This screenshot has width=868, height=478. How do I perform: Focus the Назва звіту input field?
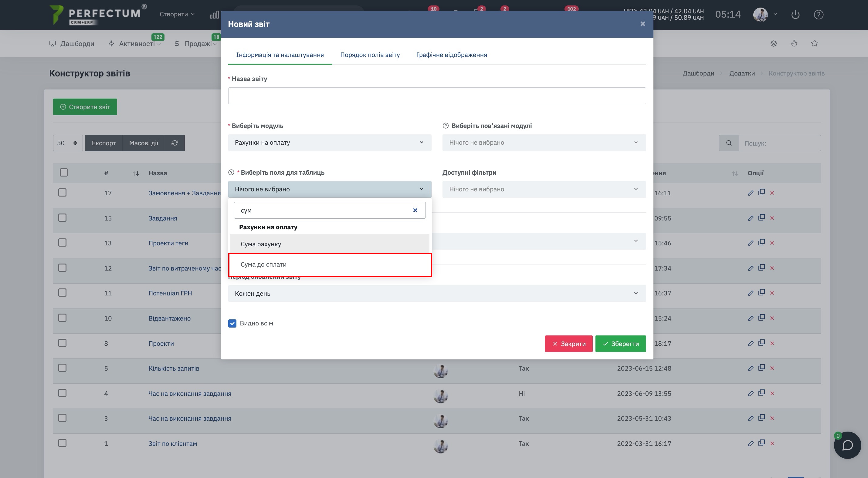pos(437,96)
